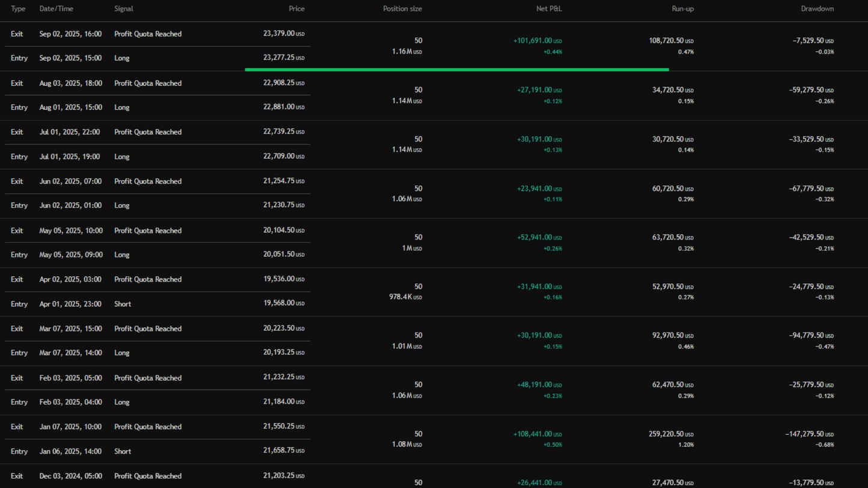This screenshot has width=868, height=488.
Task: Click the Run-up column header
Action: [682, 9]
